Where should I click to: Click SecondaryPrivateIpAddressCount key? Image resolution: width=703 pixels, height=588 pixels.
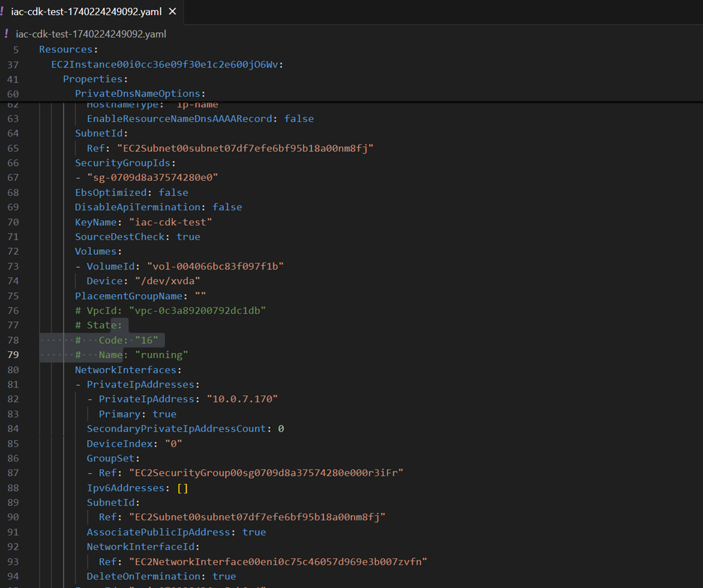coord(176,429)
